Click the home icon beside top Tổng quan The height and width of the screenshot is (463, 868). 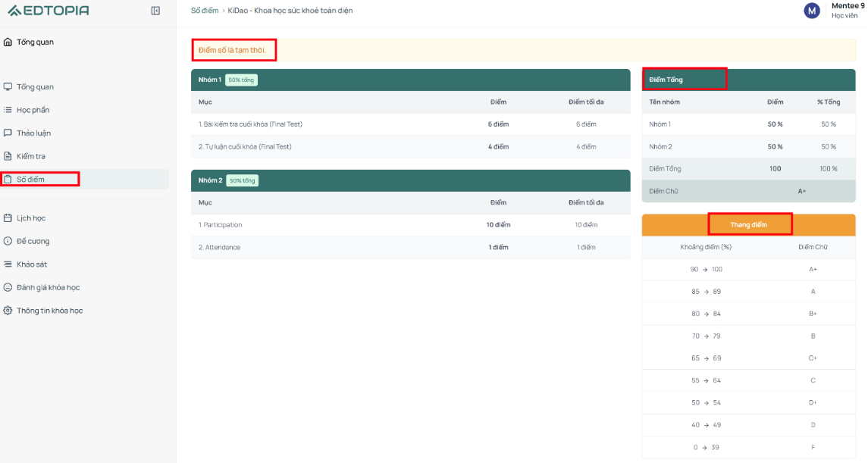click(x=8, y=42)
